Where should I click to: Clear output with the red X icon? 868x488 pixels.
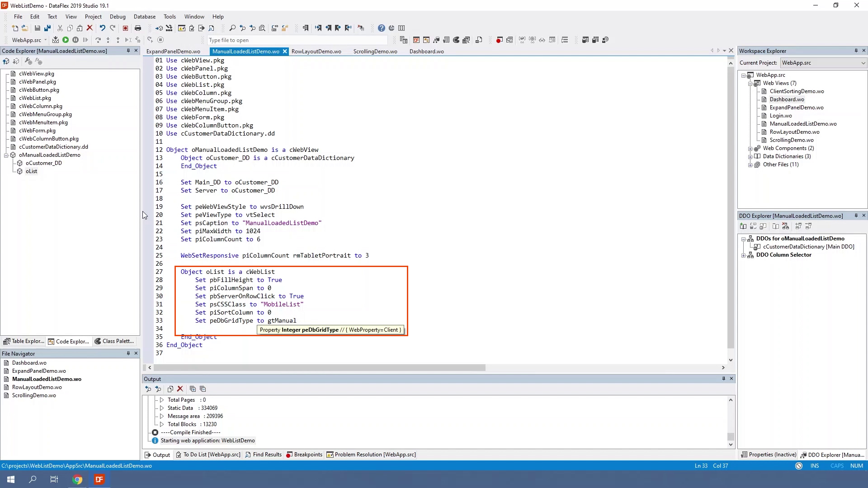pyautogui.click(x=180, y=389)
